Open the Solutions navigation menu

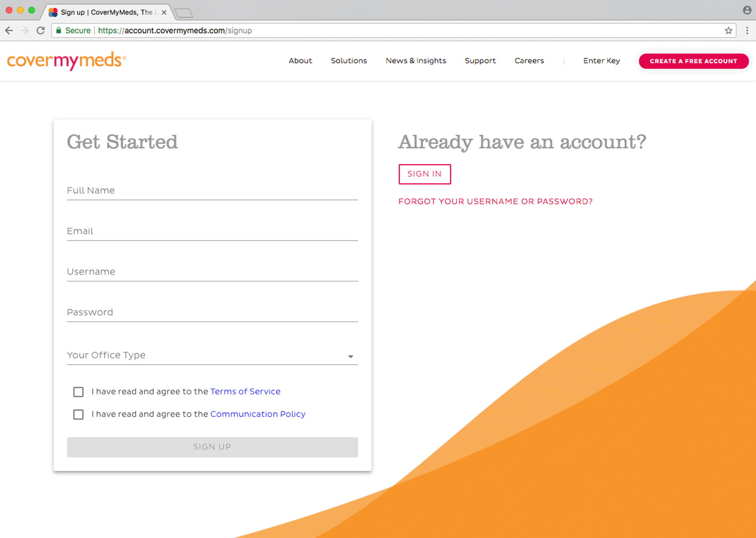(x=349, y=61)
